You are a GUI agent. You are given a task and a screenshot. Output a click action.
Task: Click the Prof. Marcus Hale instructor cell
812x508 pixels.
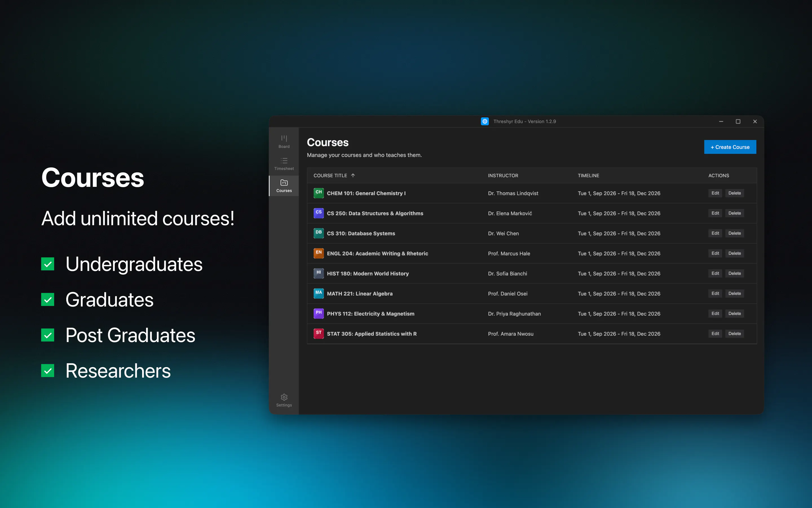pos(509,253)
